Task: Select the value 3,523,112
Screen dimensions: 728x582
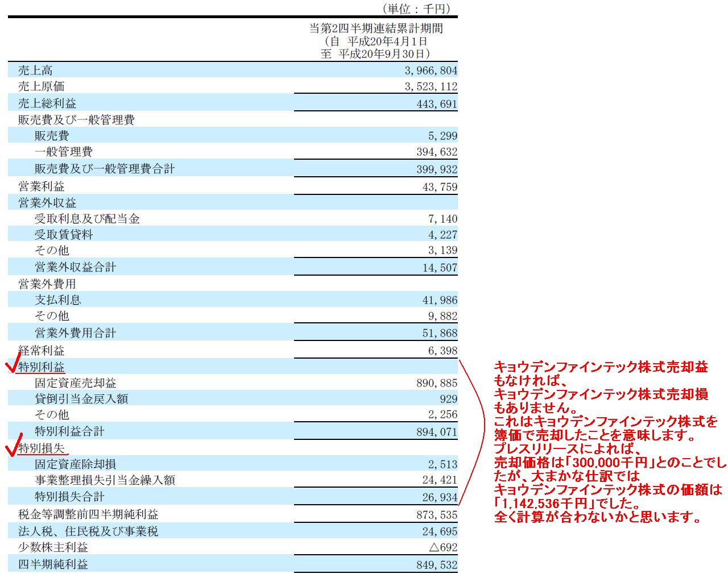Action: click(431, 86)
